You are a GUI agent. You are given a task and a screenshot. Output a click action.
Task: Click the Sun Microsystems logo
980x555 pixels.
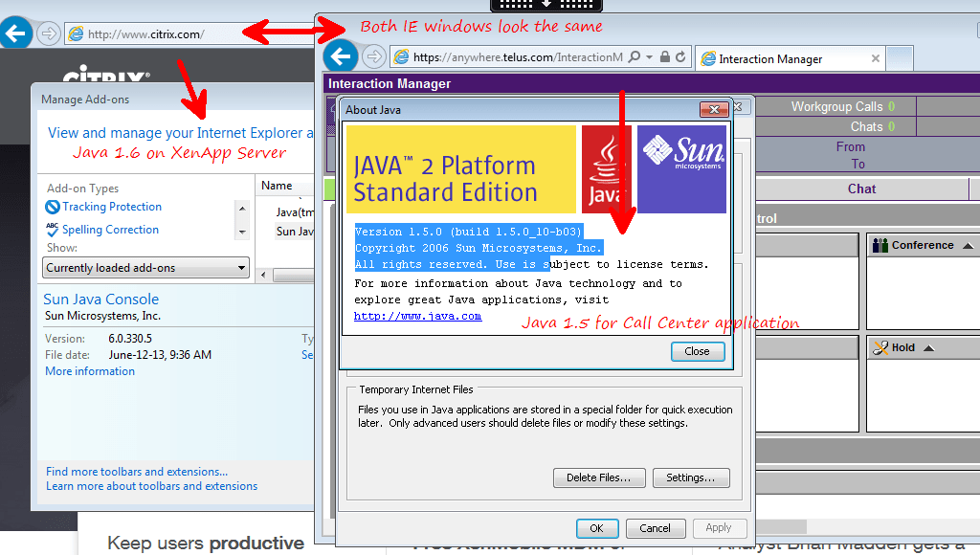click(x=681, y=169)
